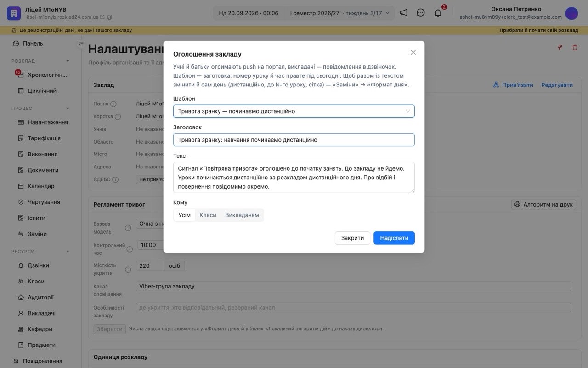Collapse the sidebar with the toggle icon
The image size is (588, 368).
click(81, 44)
